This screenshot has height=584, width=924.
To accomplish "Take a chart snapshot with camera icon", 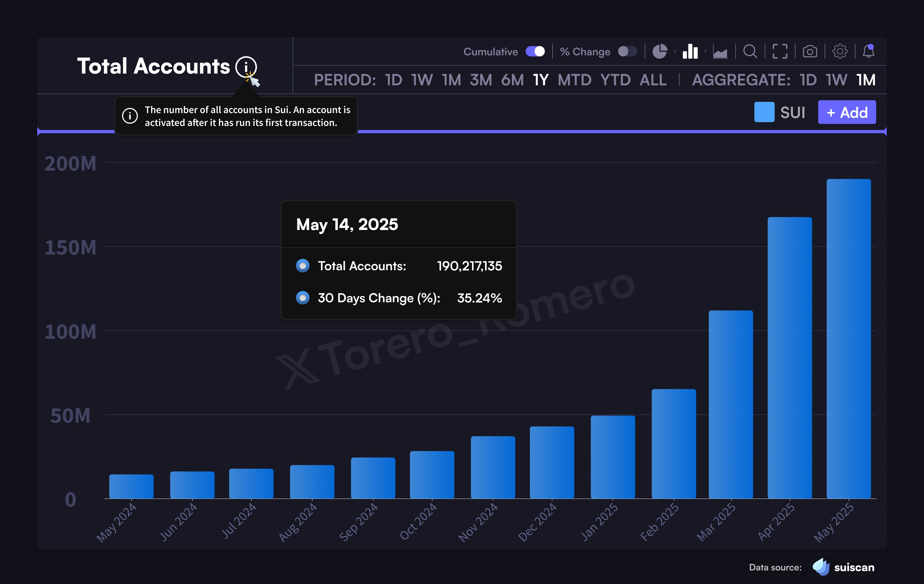I will click(810, 51).
